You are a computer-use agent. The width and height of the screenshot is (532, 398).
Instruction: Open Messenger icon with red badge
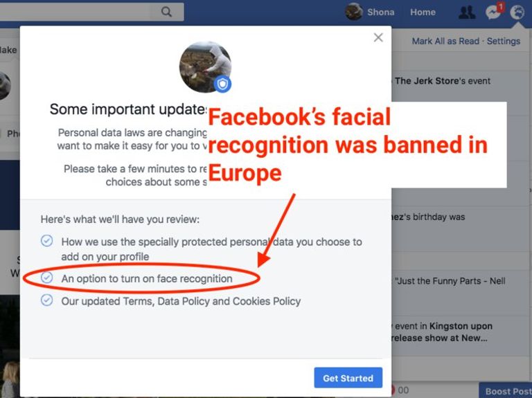pos(494,12)
